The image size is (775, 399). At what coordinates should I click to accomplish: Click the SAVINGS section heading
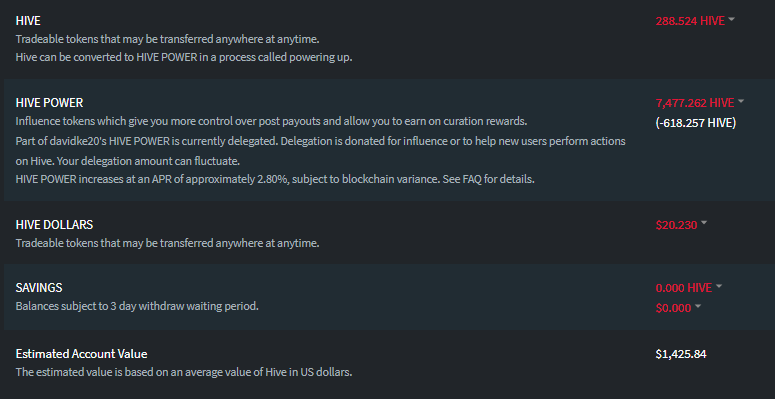click(x=39, y=287)
